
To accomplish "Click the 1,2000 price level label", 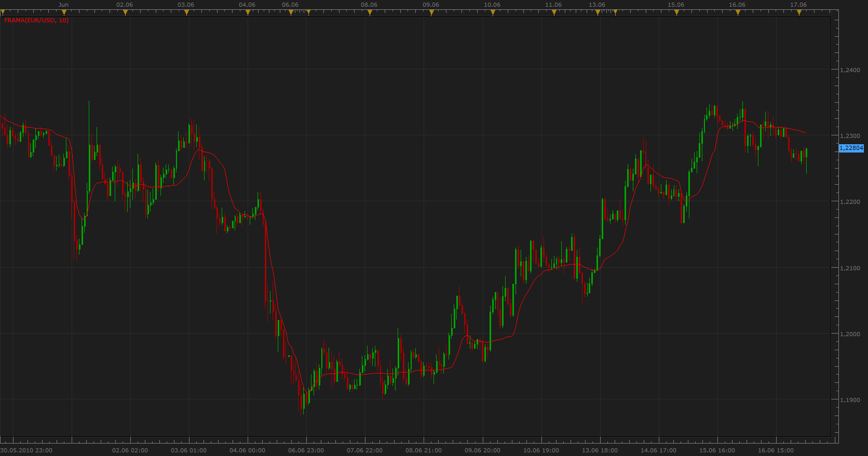I will point(850,334).
